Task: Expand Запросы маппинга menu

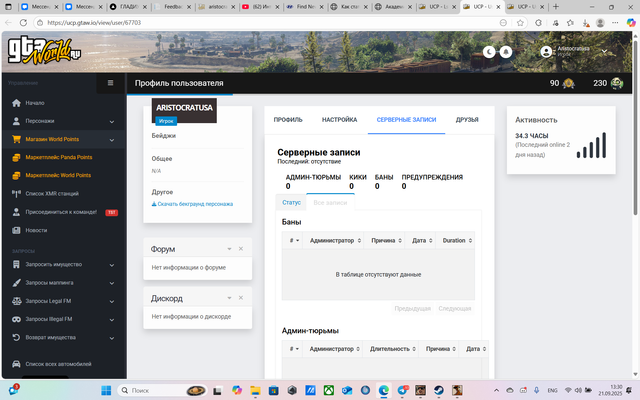Action: coord(64,283)
